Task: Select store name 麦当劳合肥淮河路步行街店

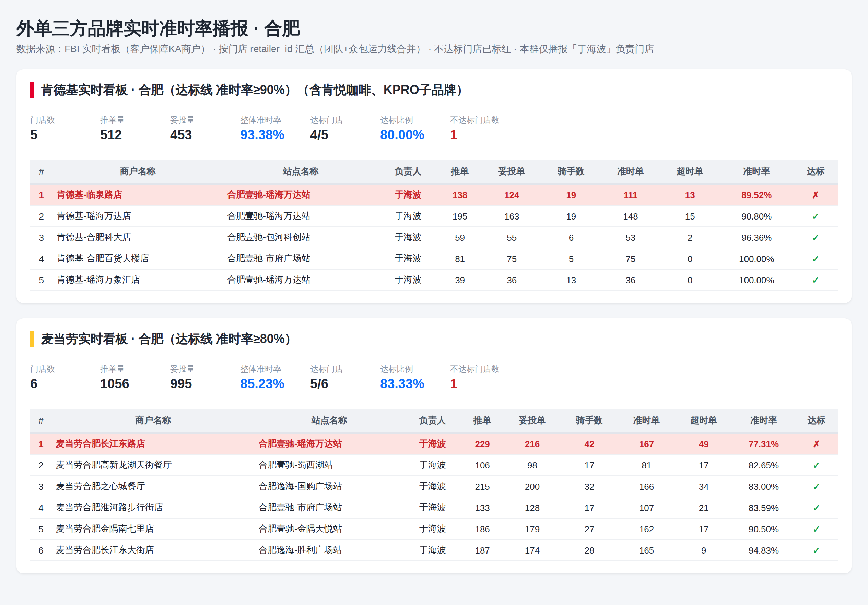Action: pyautogui.click(x=109, y=508)
